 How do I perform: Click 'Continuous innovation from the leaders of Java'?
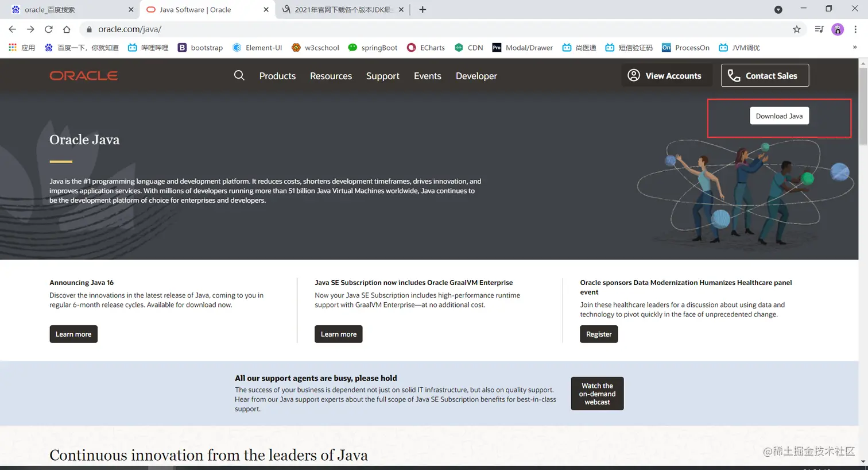click(x=208, y=455)
